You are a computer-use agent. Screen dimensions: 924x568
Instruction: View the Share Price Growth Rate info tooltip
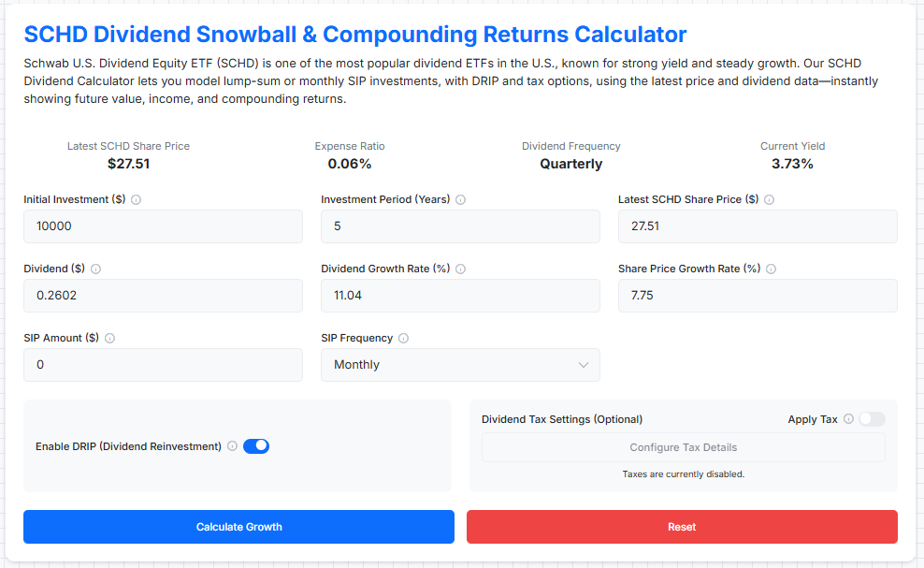tap(771, 269)
